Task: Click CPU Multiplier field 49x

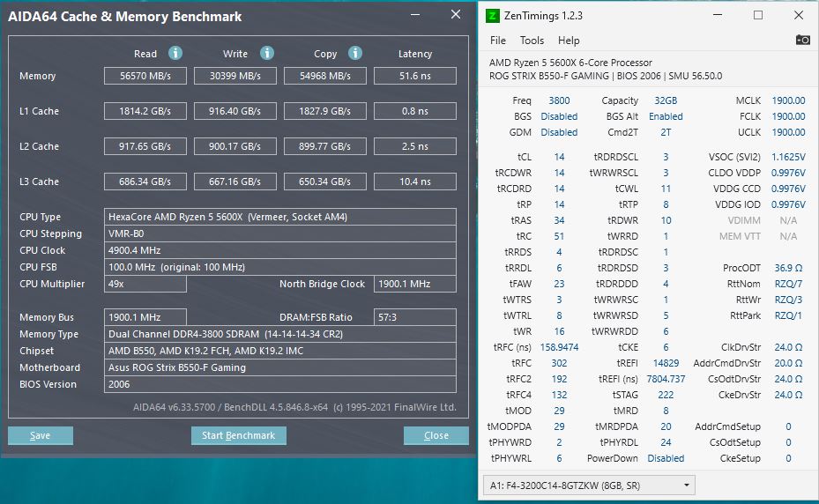Action: pos(145,284)
